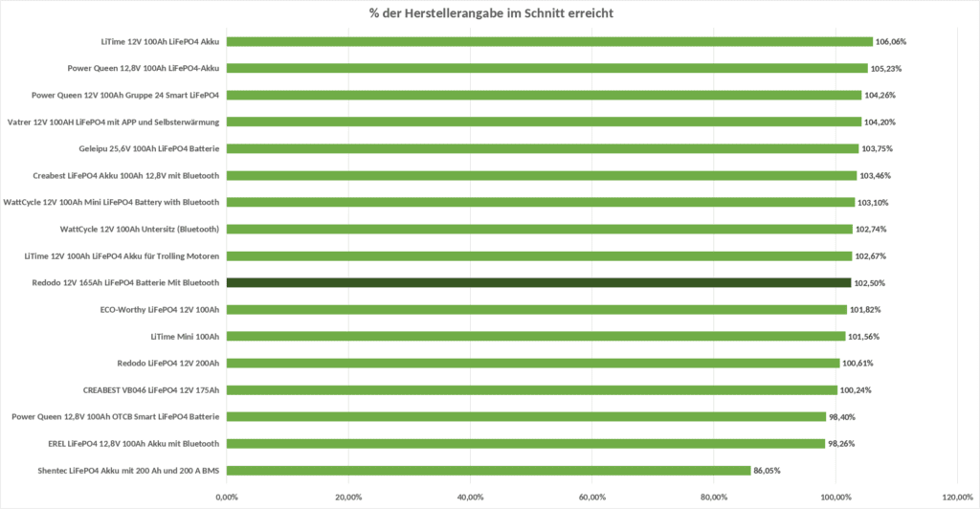This screenshot has width=980, height=509.
Task: Select the "ECO-Worthy LiFePO4 12V 100Ah" label
Action: pos(160,310)
